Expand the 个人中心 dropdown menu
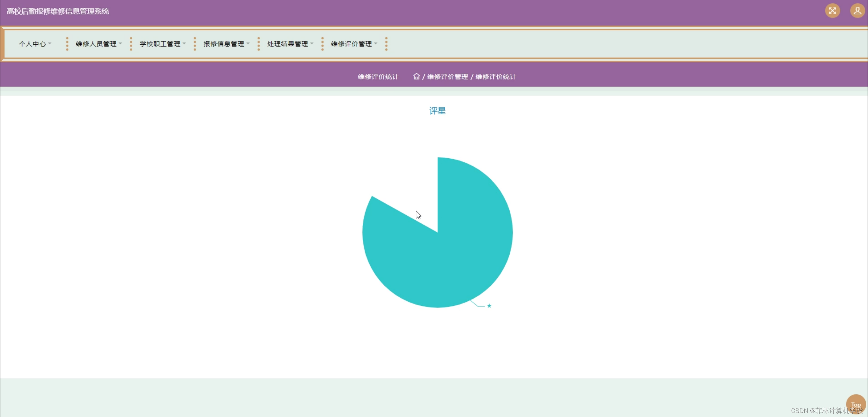Viewport: 868px width, 417px height. (33, 44)
